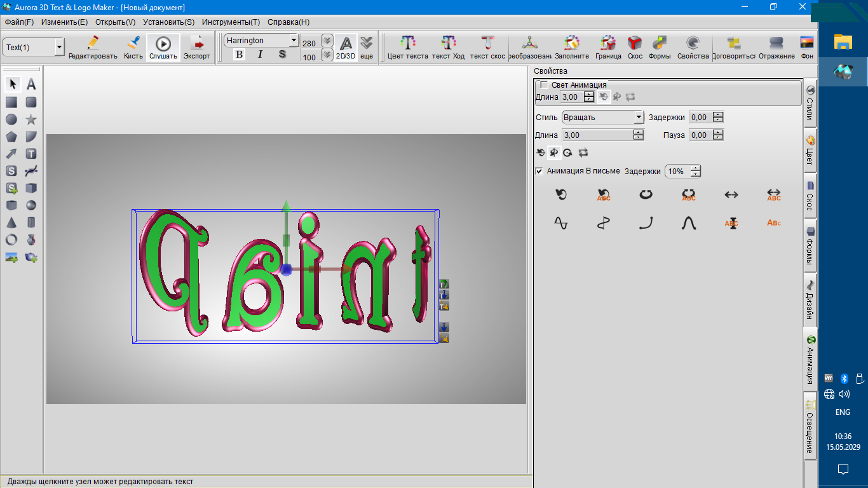Screen dimensions: 868x488
Task: Click the Цвет текста icon
Action: click(x=407, y=47)
